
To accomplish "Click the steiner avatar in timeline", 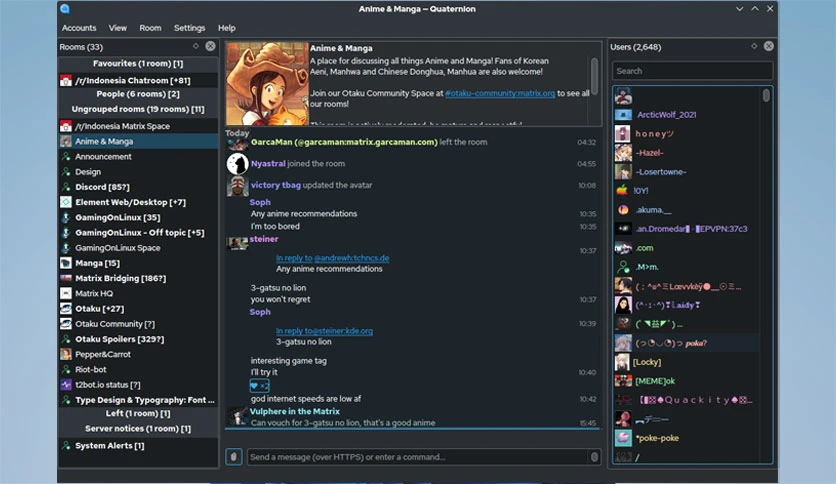I will 237,243.
